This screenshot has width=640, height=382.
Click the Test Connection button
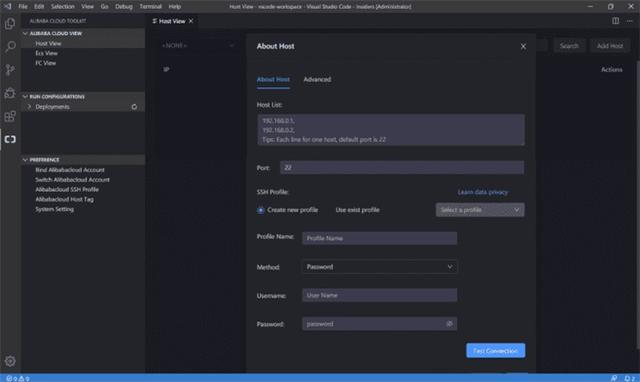[x=496, y=351]
